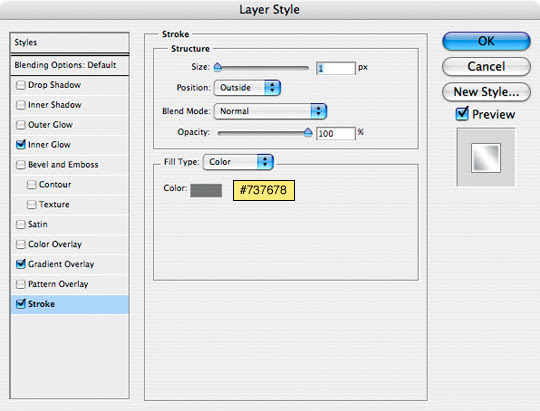The image size is (540, 411).
Task: Uncheck the Inner Glow checkbox
Action: click(x=21, y=144)
